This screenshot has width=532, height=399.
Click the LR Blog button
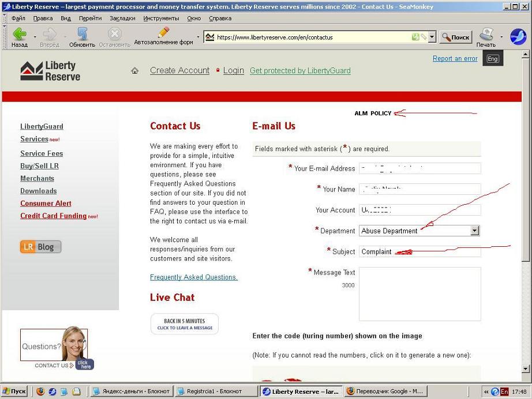tap(41, 247)
